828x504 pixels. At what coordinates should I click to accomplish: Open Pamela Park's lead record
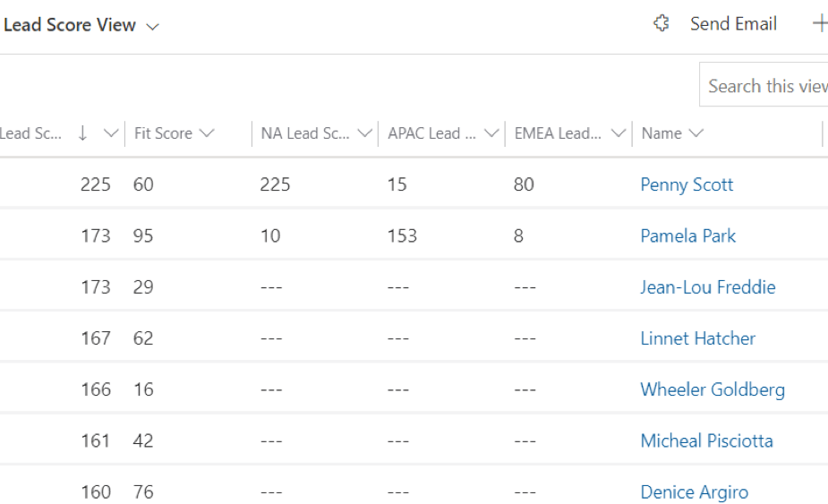point(687,236)
